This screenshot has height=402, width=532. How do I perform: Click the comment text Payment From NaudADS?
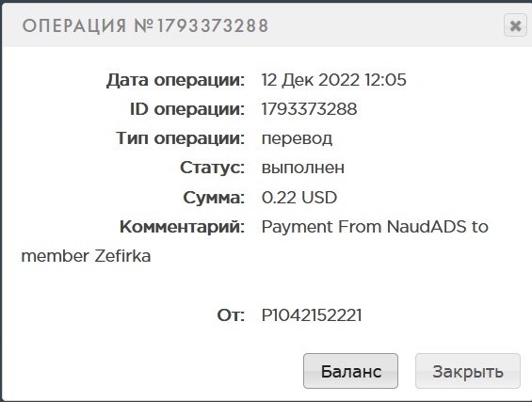[363, 227]
